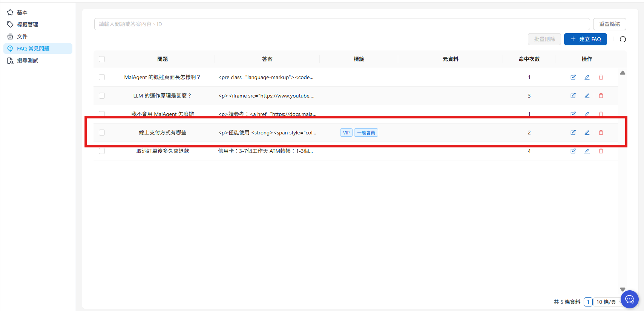This screenshot has width=644, height=311.
Task: Open the chat support bubble icon
Action: [x=629, y=299]
